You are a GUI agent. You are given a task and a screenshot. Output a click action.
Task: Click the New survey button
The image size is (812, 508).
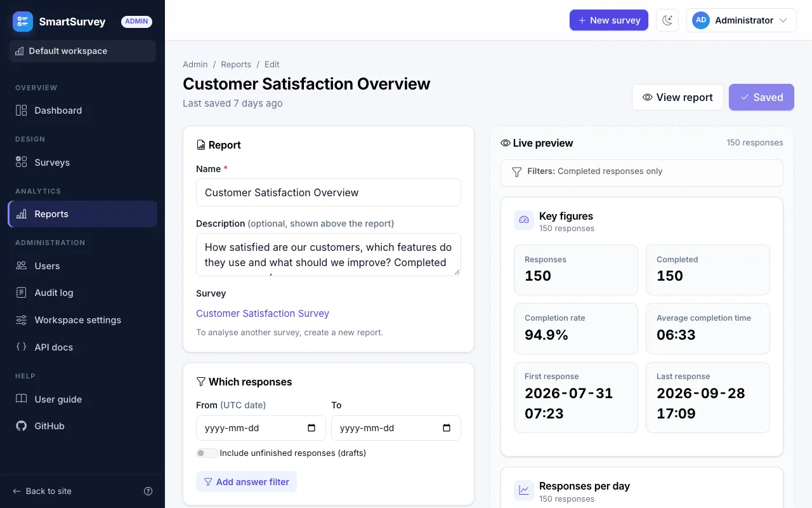tap(609, 20)
